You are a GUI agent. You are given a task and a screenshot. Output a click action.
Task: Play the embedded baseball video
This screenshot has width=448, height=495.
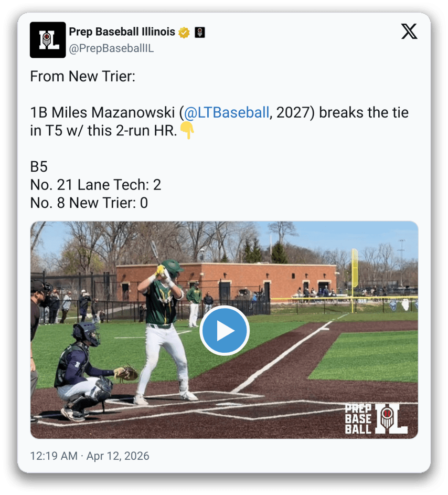click(225, 330)
